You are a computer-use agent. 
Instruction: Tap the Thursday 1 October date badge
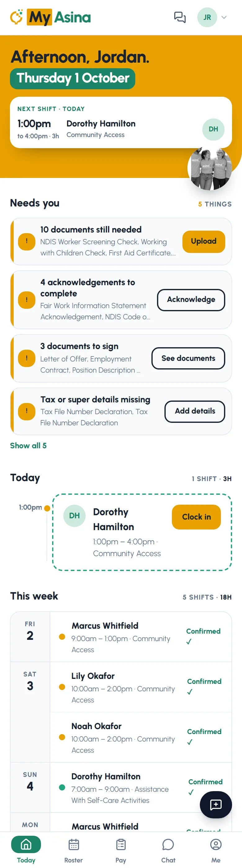click(x=73, y=78)
